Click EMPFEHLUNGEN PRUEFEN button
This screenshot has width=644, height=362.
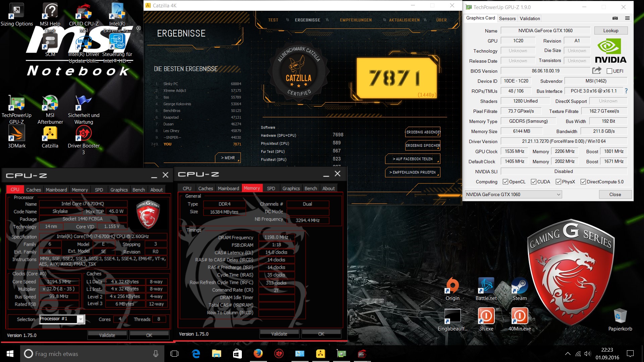point(413,172)
